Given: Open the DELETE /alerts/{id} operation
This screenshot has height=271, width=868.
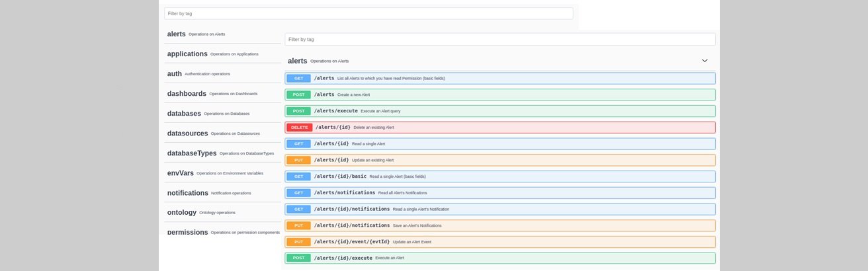Looking at the screenshot, I should coord(499,128).
